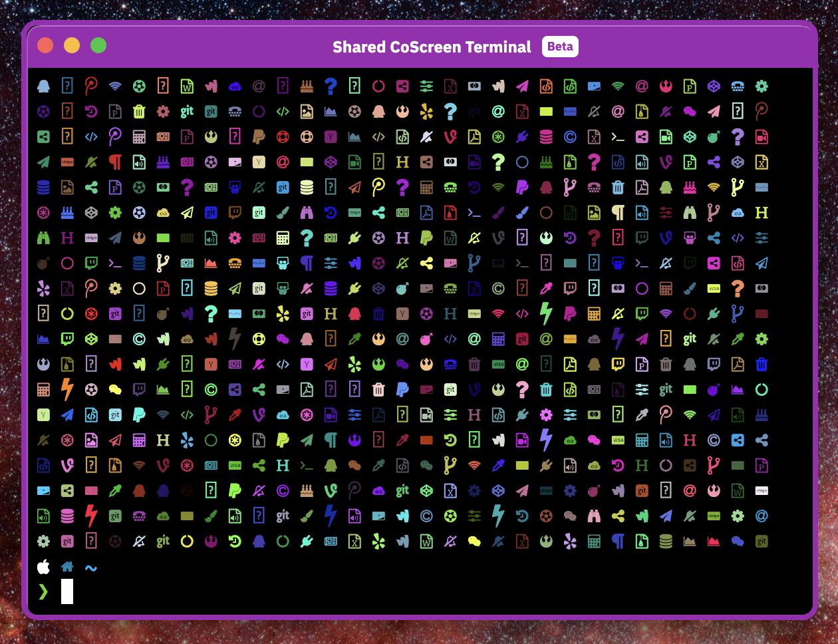
Task: Click the pink birthday cake icon
Action: [x=690, y=187]
